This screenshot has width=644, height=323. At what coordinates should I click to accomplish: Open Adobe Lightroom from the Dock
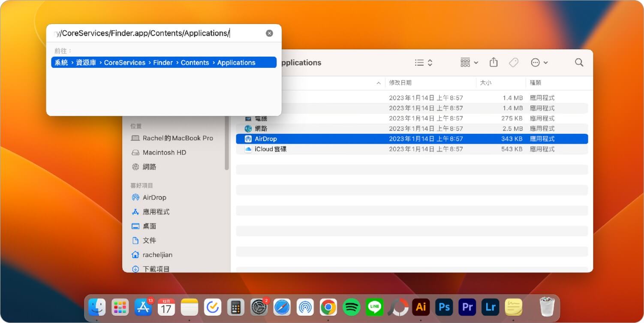click(x=491, y=307)
